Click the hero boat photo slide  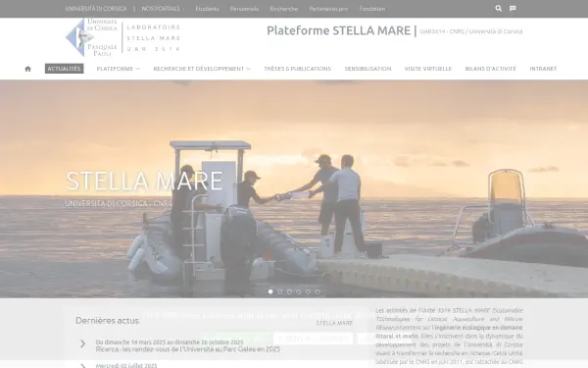(x=294, y=188)
